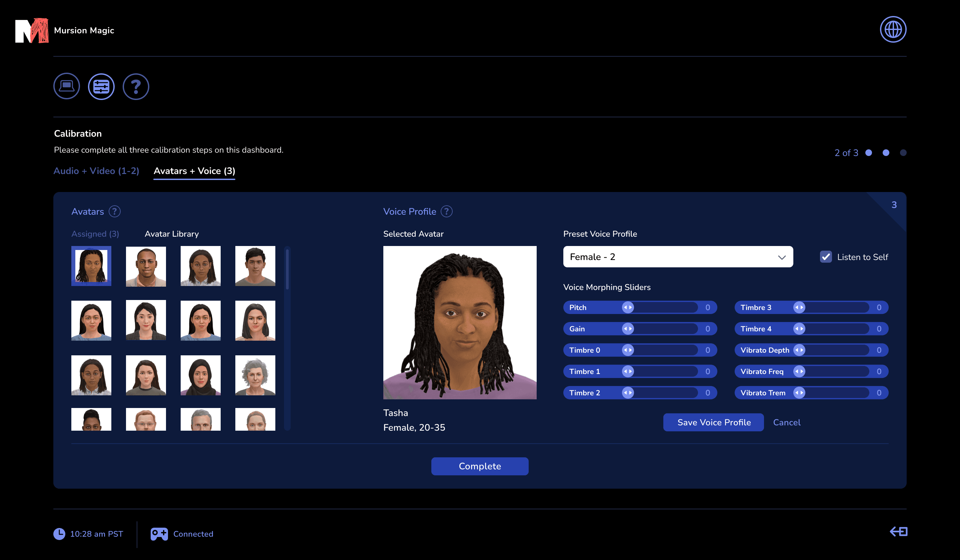960x560 pixels.
Task: Open help for the Avatars section
Action: [x=114, y=211]
